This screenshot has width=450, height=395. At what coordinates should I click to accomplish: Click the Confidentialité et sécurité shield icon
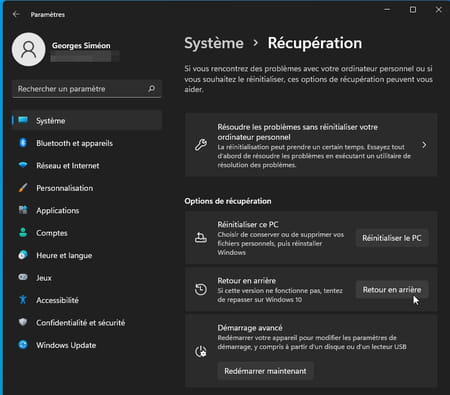[x=23, y=322]
